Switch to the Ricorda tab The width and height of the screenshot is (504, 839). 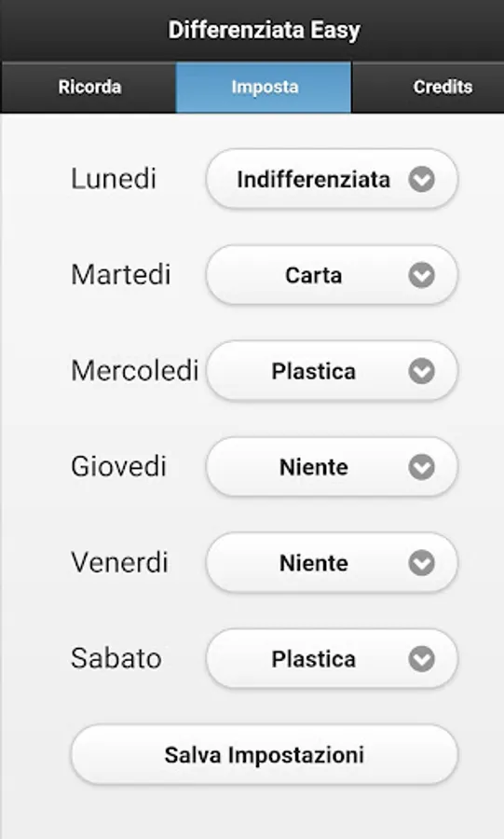(89, 88)
